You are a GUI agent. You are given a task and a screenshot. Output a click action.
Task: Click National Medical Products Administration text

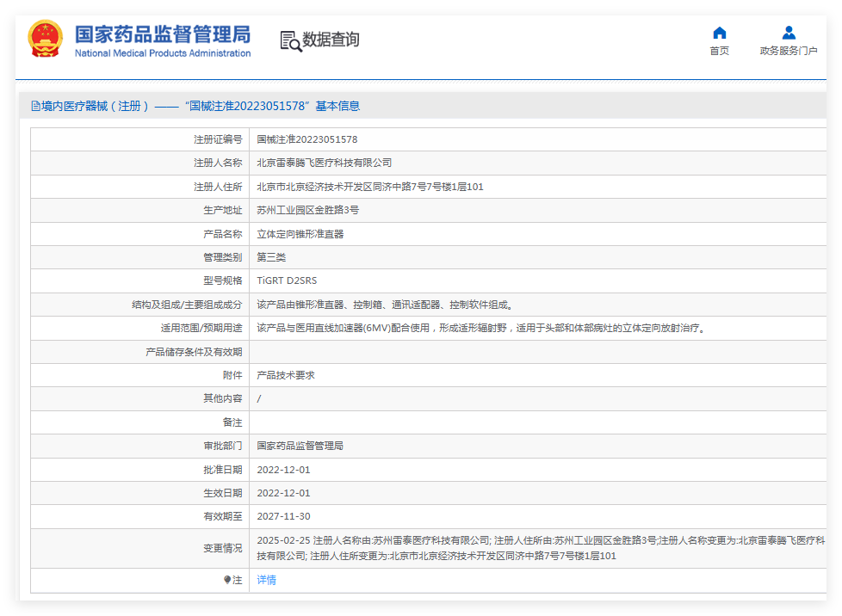[163, 53]
